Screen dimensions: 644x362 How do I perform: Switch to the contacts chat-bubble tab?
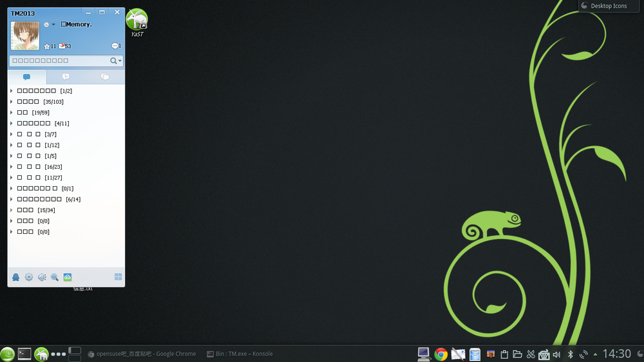click(x=26, y=77)
